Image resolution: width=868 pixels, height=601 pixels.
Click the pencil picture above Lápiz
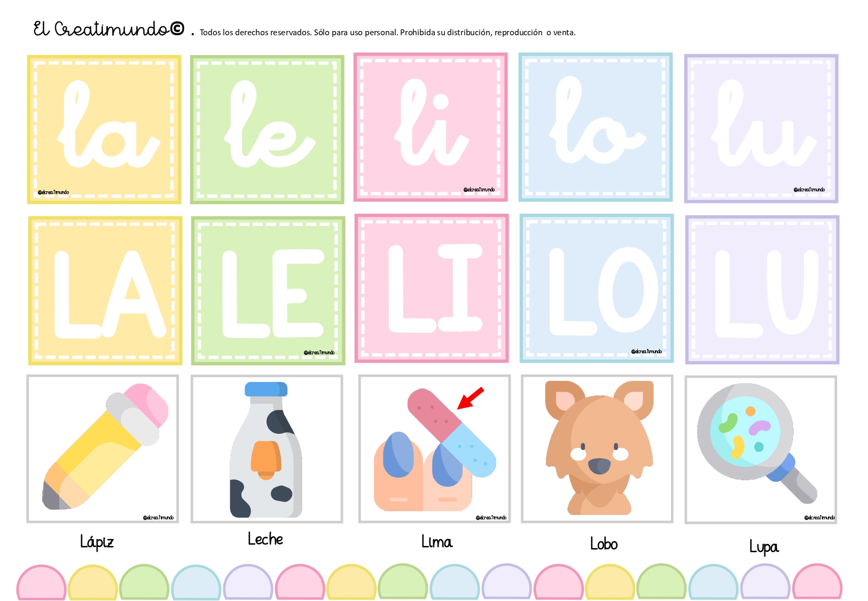(103, 449)
